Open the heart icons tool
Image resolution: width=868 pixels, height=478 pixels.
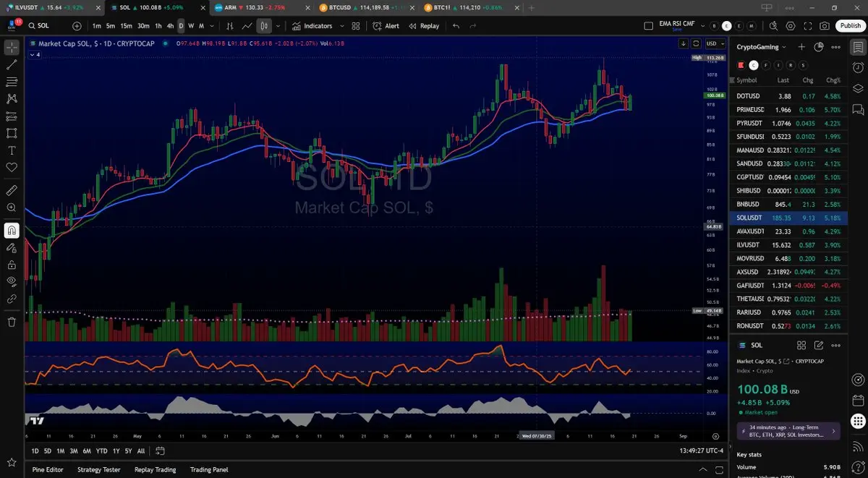point(12,167)
